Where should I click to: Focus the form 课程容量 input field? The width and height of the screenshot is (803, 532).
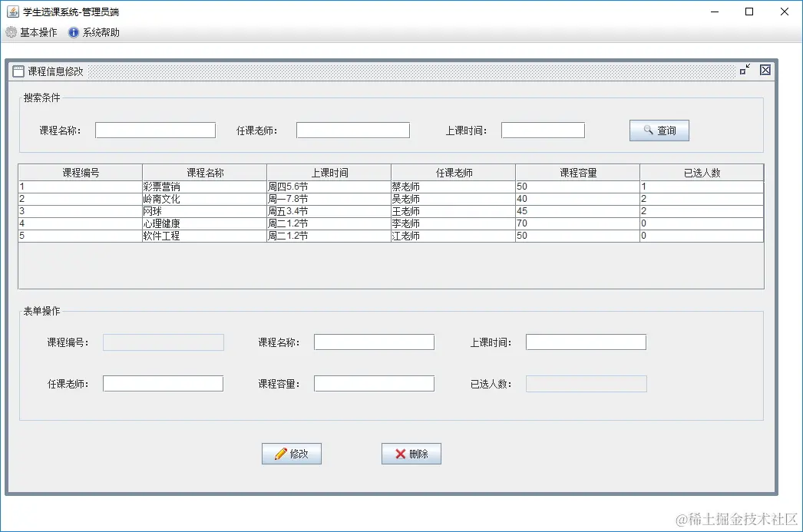(374, 384)
